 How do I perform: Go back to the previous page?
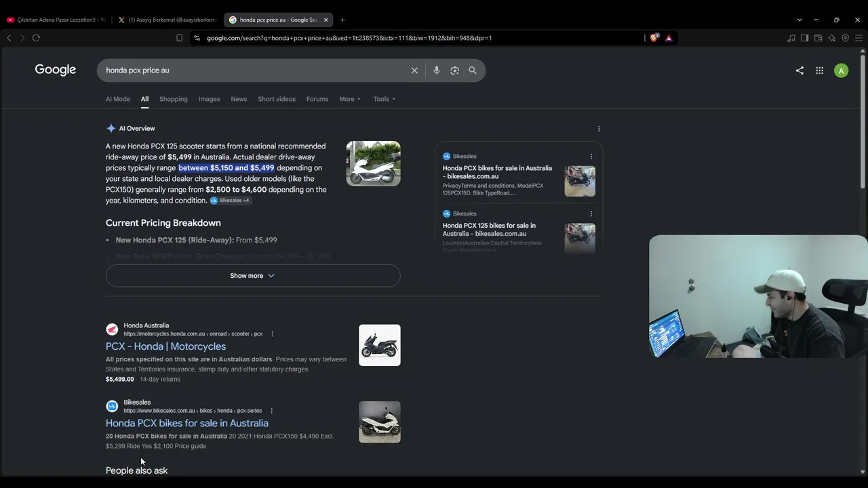(9, 38)
